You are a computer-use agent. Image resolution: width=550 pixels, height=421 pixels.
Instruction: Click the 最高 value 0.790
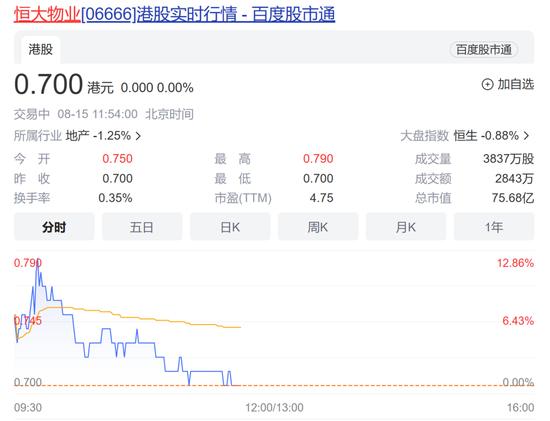pyautogui.click(x=318, y=159)
